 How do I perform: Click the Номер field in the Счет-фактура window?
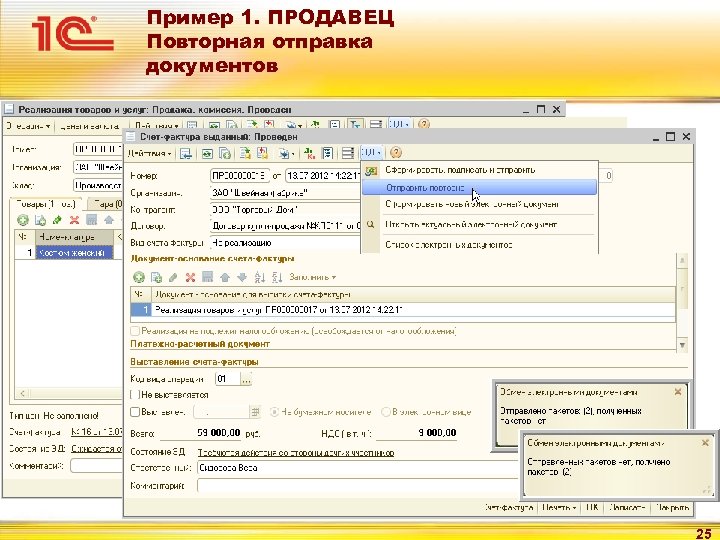[240, 175]
